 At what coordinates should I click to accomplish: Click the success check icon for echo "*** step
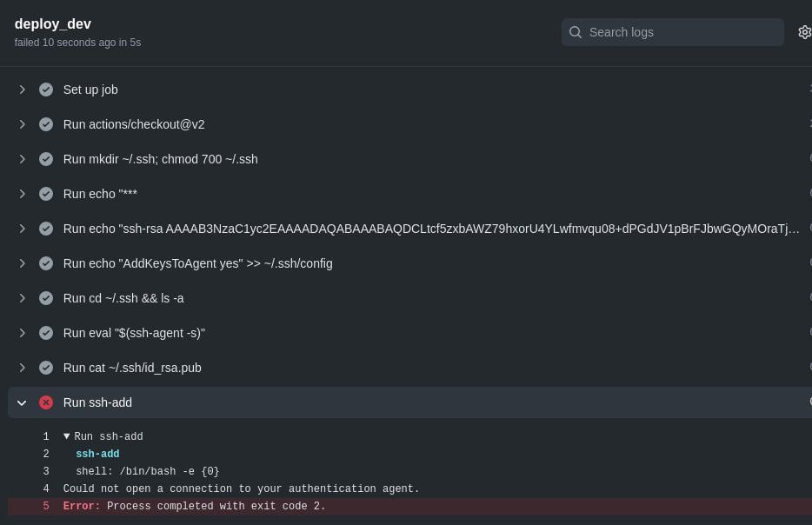click(x=46, y=194)
